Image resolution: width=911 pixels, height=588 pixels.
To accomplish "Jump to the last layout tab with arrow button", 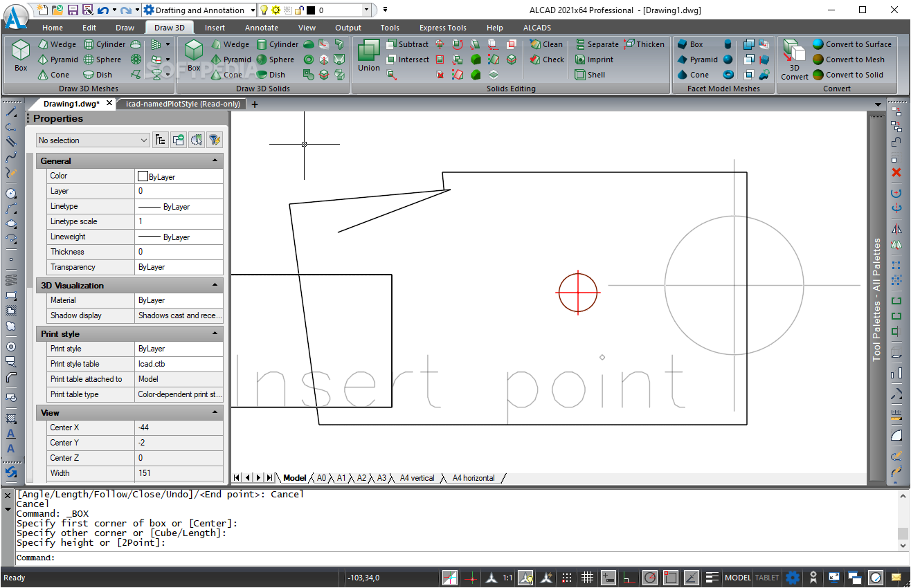I will click(269, 478).
